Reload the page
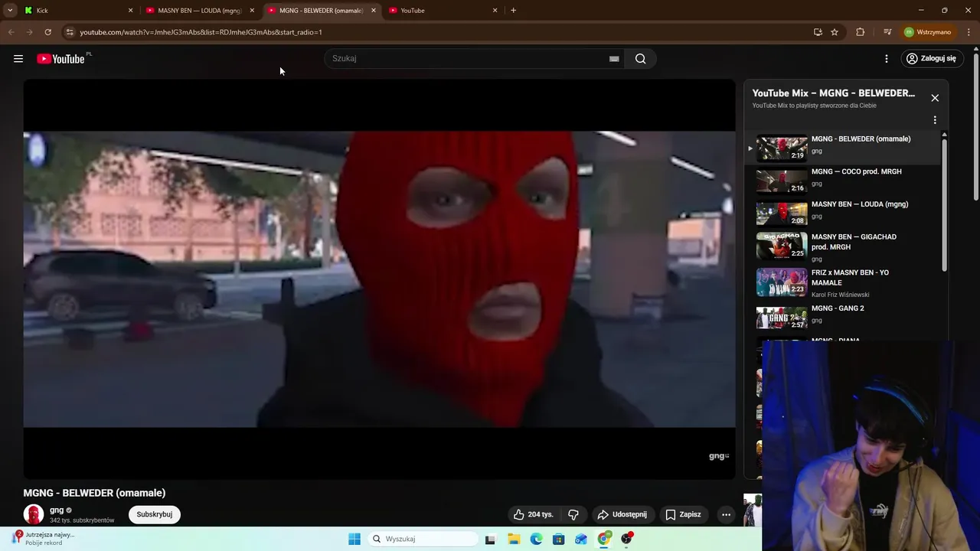This screenshot has height=551, width=980. coord(47,32)
